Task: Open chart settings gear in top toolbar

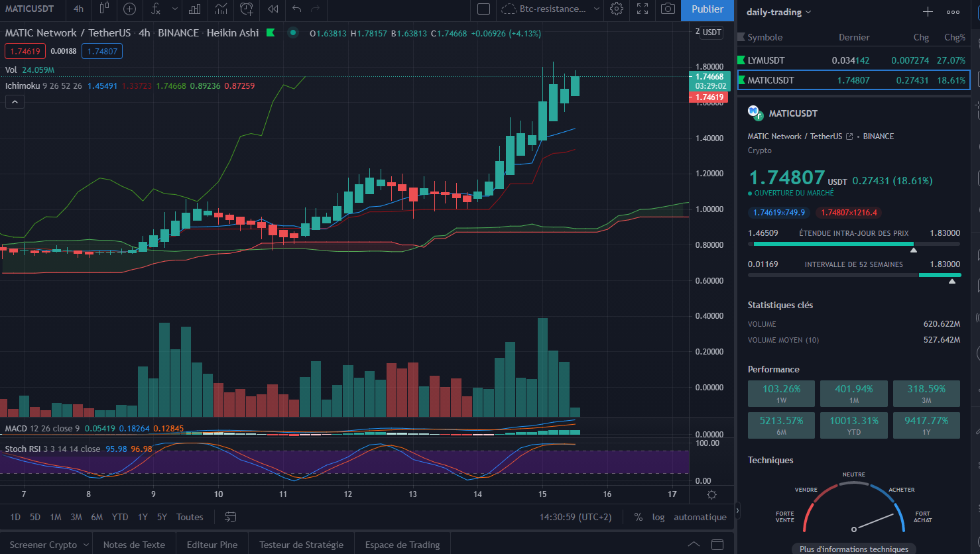Action: pos(617,9)
